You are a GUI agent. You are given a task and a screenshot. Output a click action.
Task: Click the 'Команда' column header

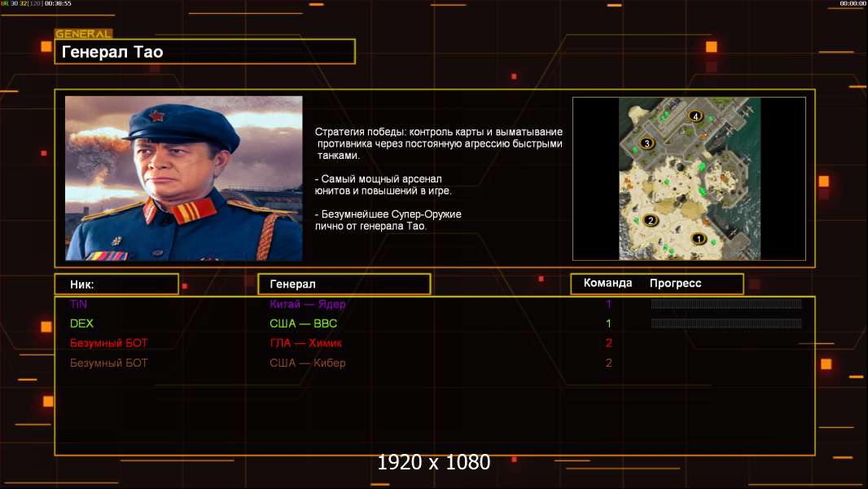click(x=607, y=283)
